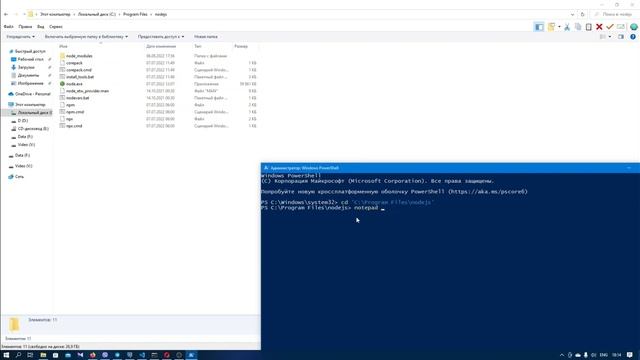This screenshot has height=360, width=640.
Task: Sort by the Размер column header
Action: point(241,46)
